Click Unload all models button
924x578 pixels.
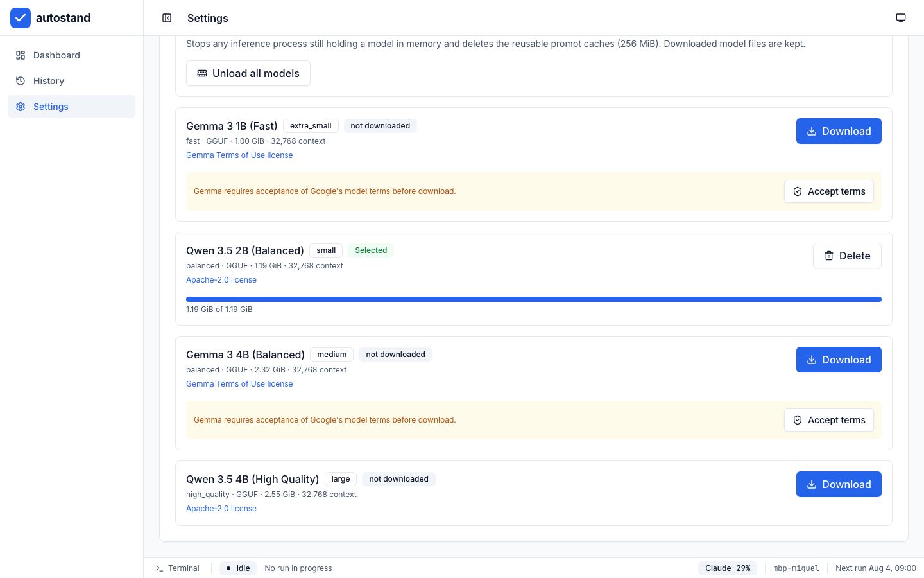[x=248, y=73]
